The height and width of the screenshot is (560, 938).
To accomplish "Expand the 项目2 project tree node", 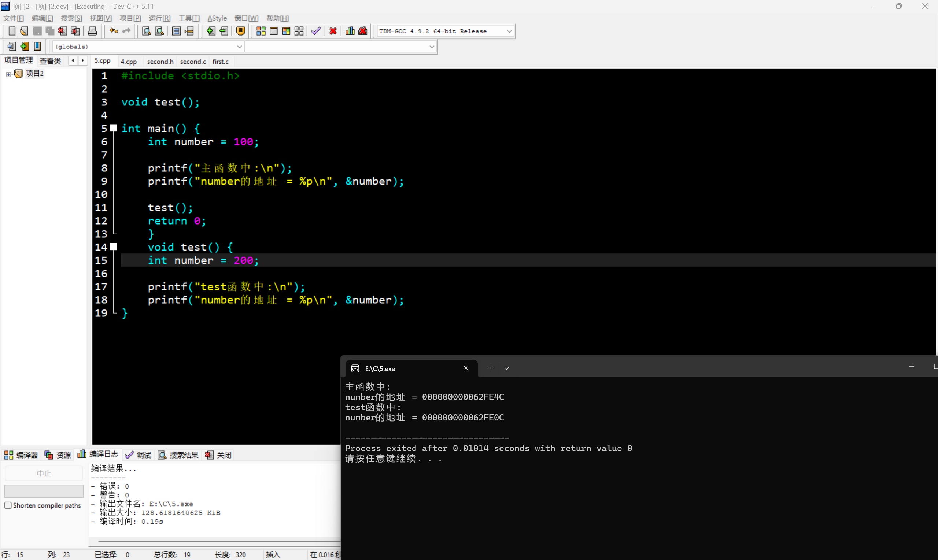I will [8, 74].
